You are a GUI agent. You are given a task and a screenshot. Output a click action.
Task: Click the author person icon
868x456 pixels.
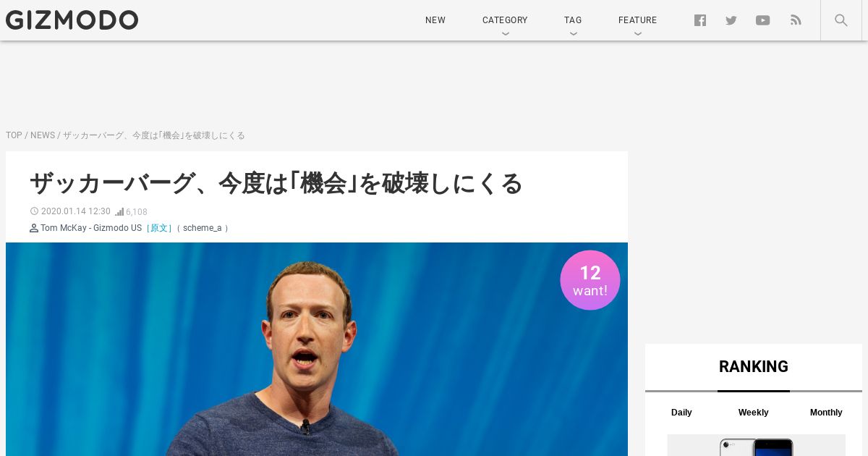34,228
